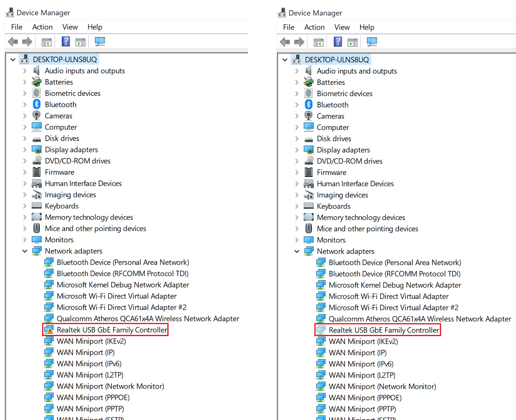Collapse DESKTOP-ULNS8UQ root node in left window
Image resolution: width=516 pixels, height=420 pixels.
[13, 60]
